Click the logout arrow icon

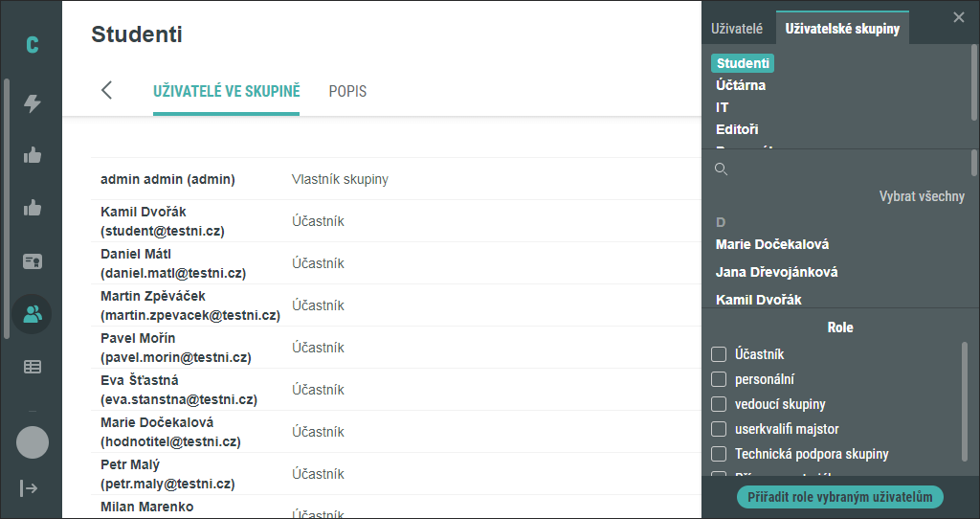click(x=29, y=487)
